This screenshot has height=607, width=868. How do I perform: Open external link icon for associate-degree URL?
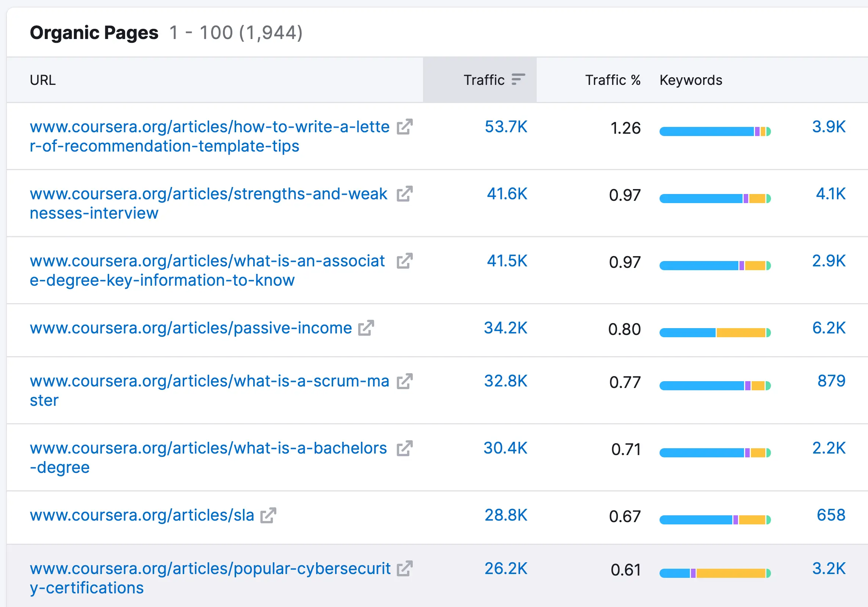(404, 261)
